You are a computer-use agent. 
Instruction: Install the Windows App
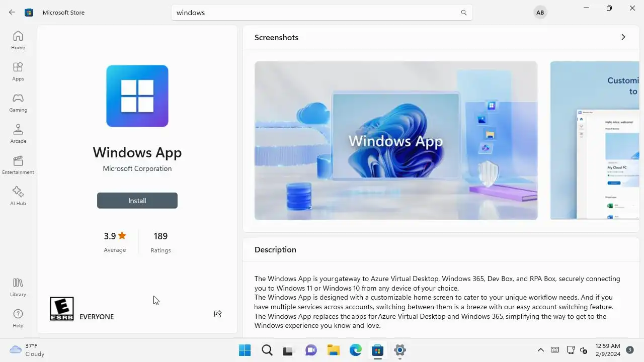pos(137,201)
